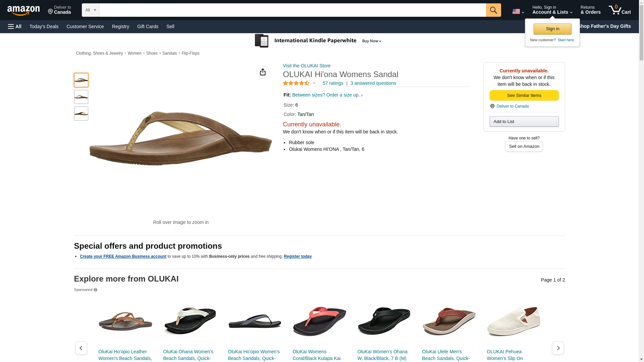
Task: Open the shopping cart
Action: [x=620, y=10]
